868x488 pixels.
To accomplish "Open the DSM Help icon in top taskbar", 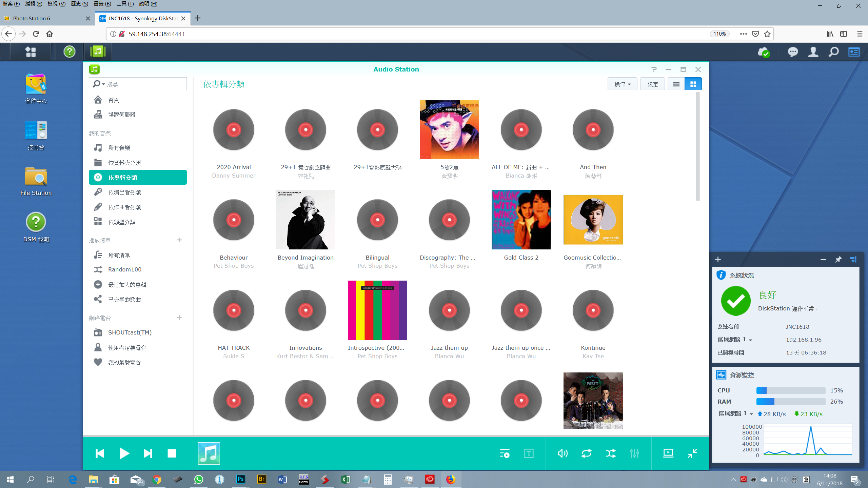I will click(69, 52).
